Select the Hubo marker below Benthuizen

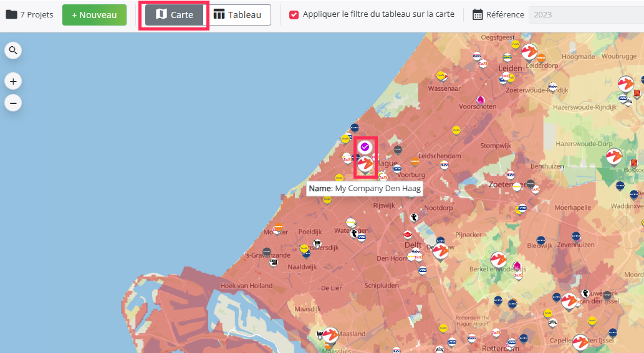(x=511, y=175)
